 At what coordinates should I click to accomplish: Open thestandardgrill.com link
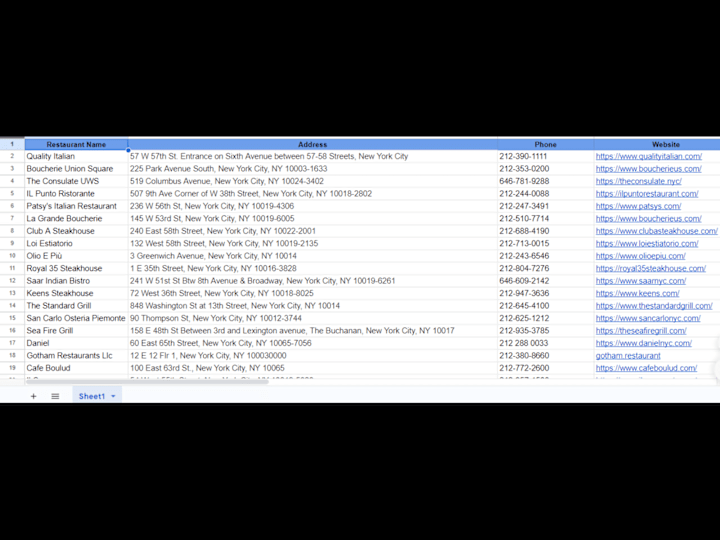(x=654, y=305)
